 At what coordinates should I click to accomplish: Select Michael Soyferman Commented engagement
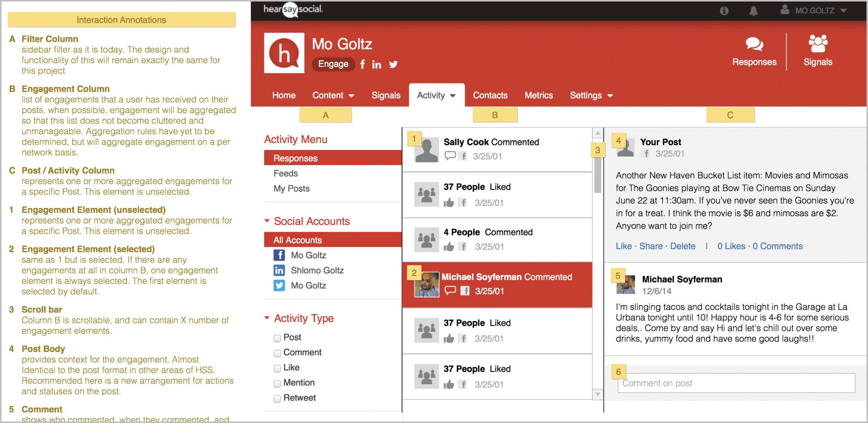point(497,285)
